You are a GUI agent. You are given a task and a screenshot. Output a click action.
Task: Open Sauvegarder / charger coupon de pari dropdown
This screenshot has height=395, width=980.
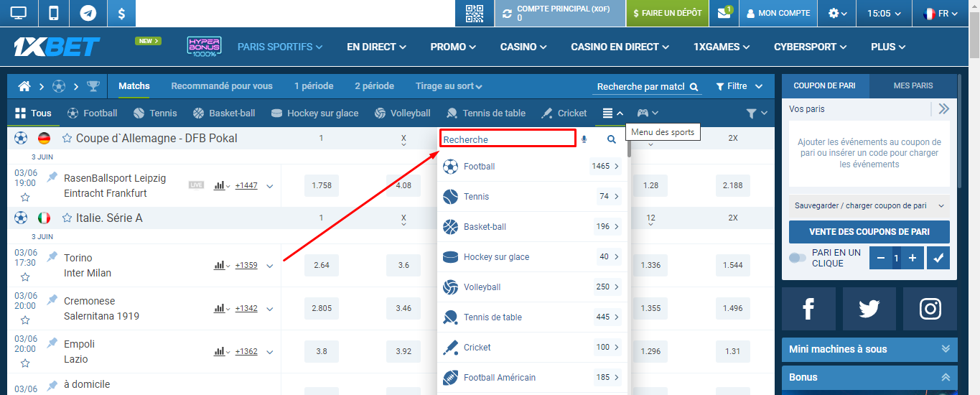(x=869, y=205)
